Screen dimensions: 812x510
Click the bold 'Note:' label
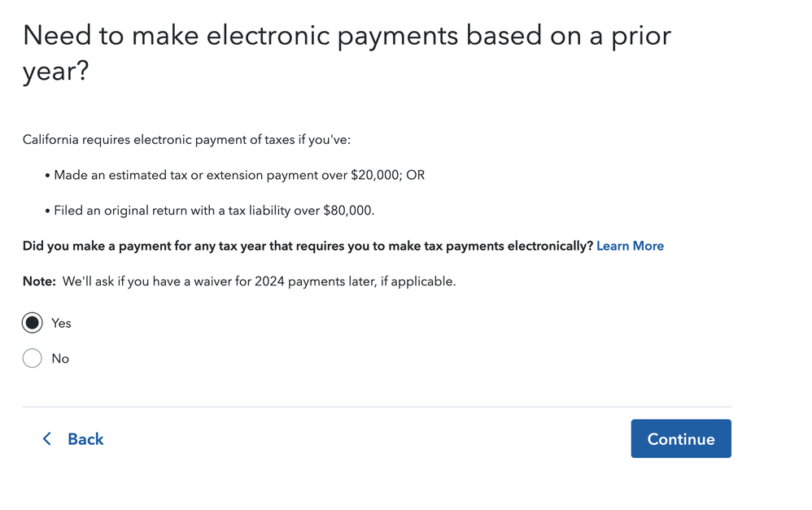pyautogui.click(x=39, y=281)
